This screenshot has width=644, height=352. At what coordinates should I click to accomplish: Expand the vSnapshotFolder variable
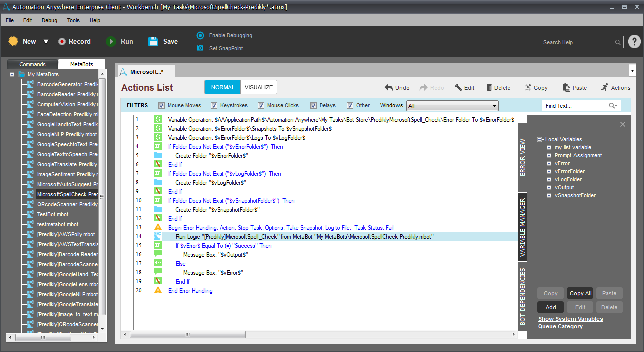549,195
